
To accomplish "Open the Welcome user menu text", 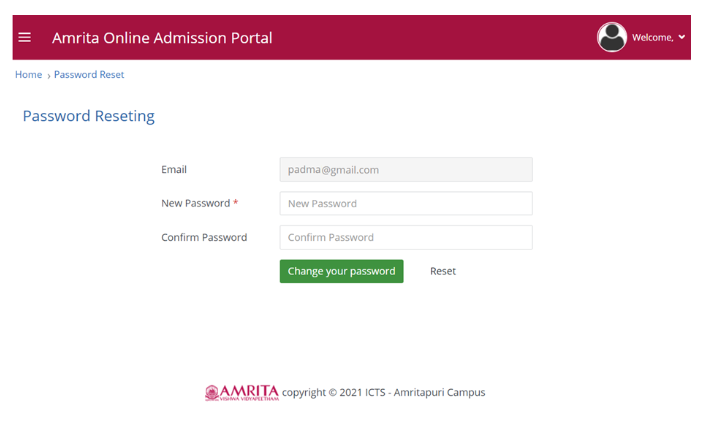I will point(652,38).
